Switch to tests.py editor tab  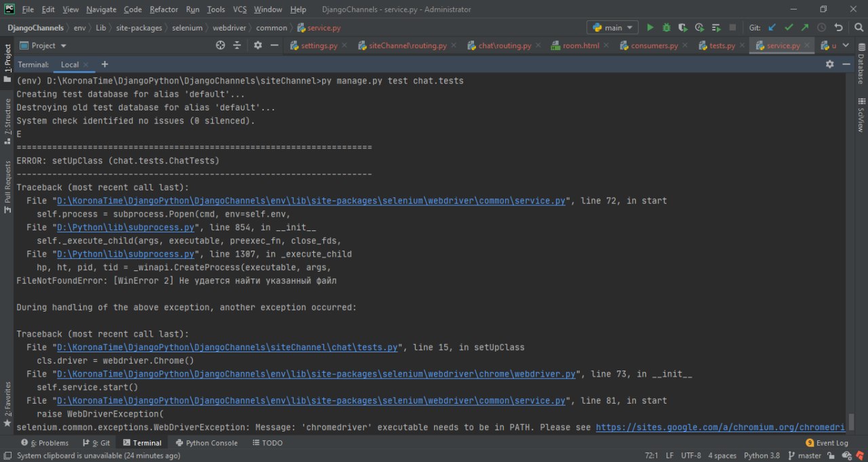click(x=722, y=45)
